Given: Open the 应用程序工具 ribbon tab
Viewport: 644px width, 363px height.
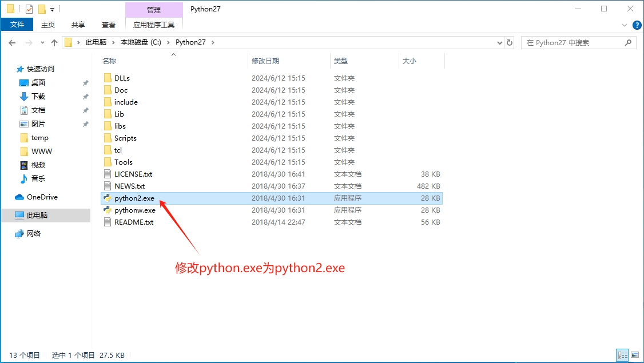Looking at the screenshot, I should pos(154,25).
